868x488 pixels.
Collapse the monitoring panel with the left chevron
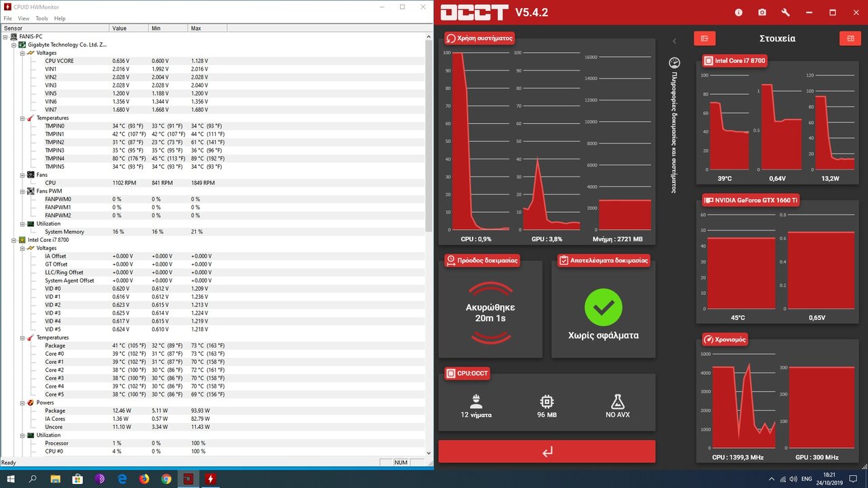(674, 41)
